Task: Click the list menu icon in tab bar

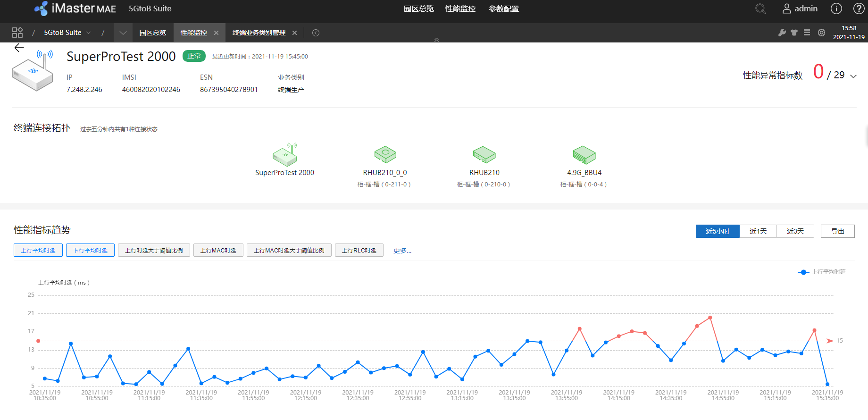Action: 807,33
